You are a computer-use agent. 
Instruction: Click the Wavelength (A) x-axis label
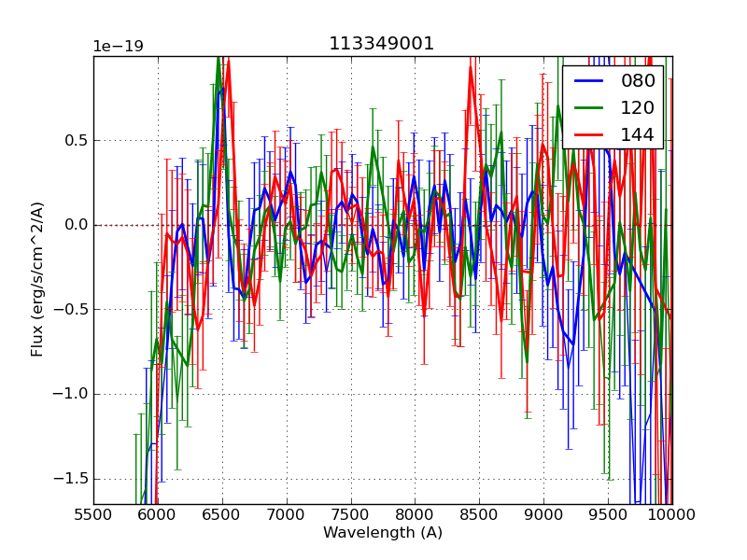[x=383, y=533]
